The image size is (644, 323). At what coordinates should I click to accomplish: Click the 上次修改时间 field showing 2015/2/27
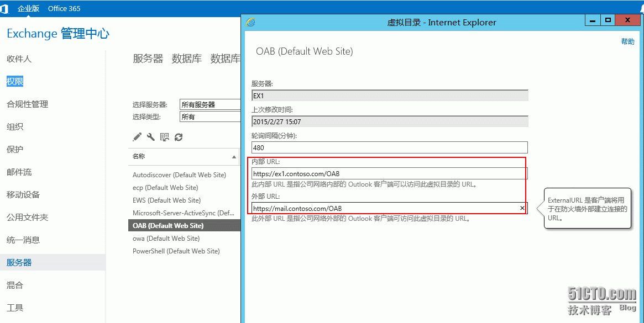pos(390,121)
